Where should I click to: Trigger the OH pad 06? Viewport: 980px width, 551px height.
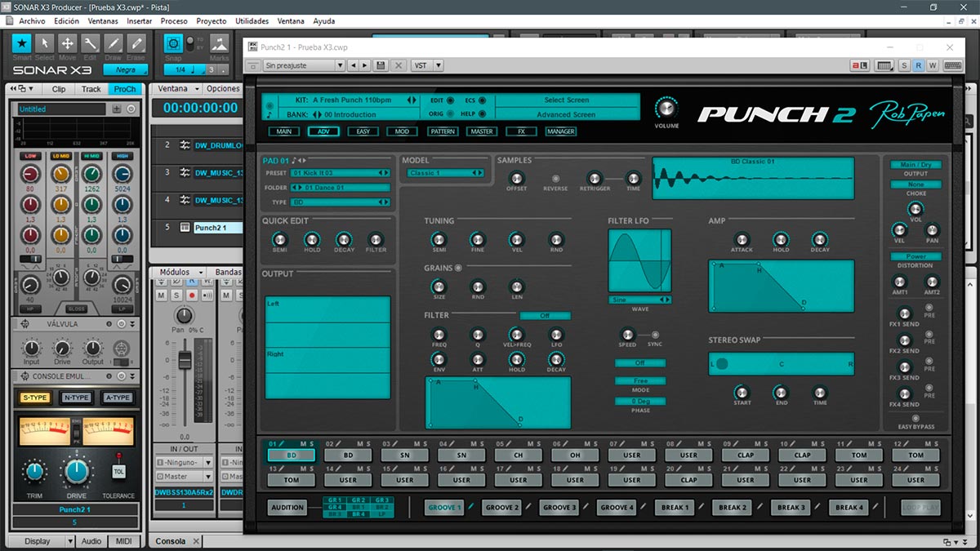pos(576,455)
